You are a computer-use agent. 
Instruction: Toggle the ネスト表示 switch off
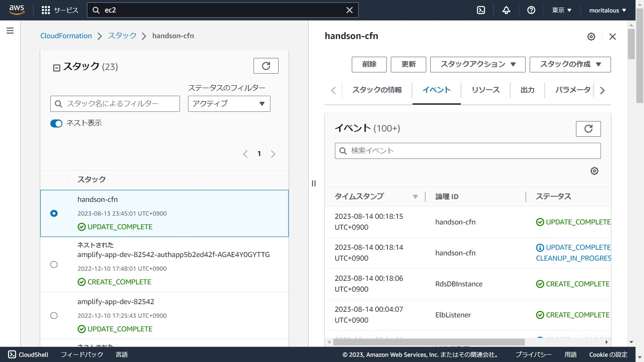[56, 123]
